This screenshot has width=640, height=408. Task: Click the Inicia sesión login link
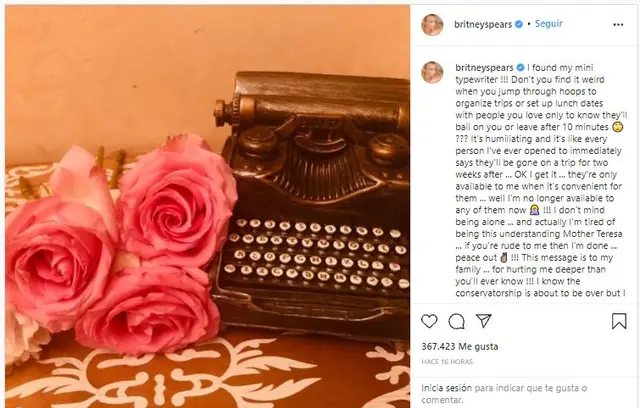[x=447, y=388]
